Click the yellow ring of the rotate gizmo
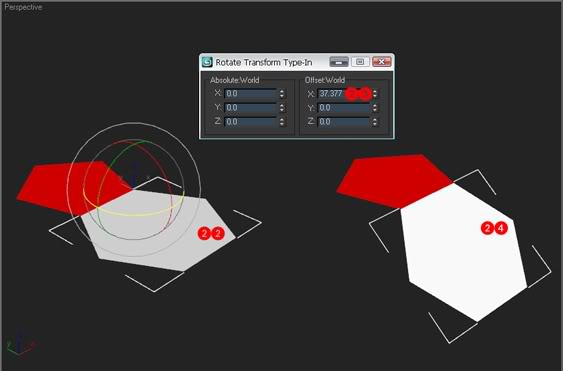The height and width of the screenshot is (371, 563). [x=136, y=215]
